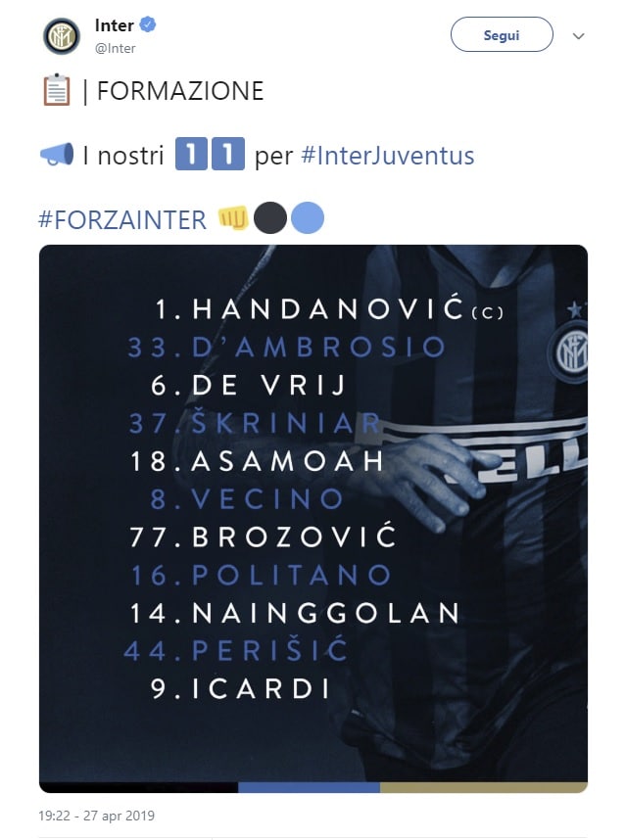Open the #InterJuventus hashtag
Screen dimensions: 625x840
click(x=388, y=156)
